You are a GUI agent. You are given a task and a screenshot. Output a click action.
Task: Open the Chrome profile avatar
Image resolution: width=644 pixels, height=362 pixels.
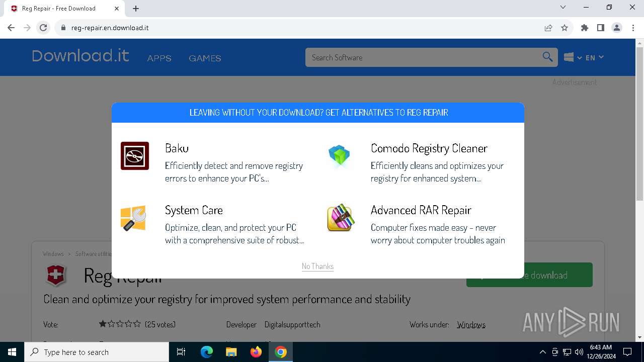[617, 28]
